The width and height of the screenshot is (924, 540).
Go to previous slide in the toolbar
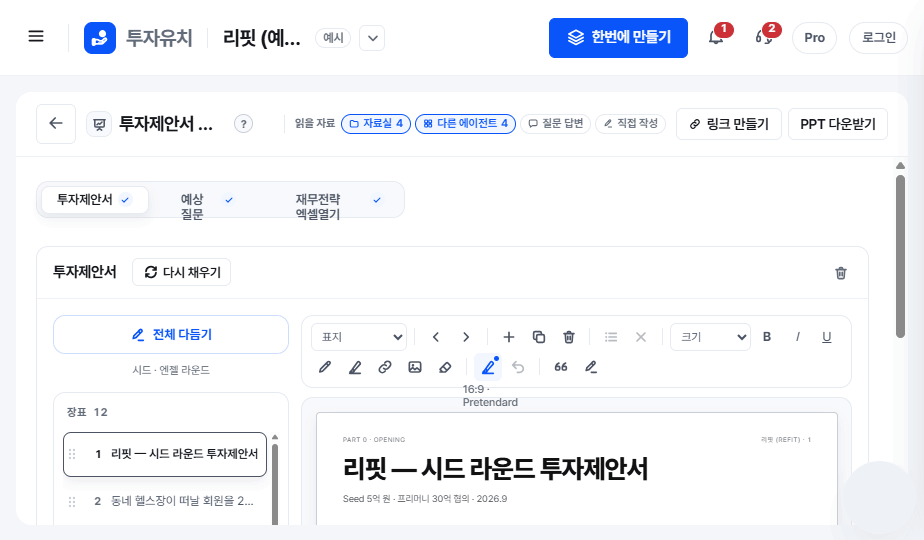[435, 337]
